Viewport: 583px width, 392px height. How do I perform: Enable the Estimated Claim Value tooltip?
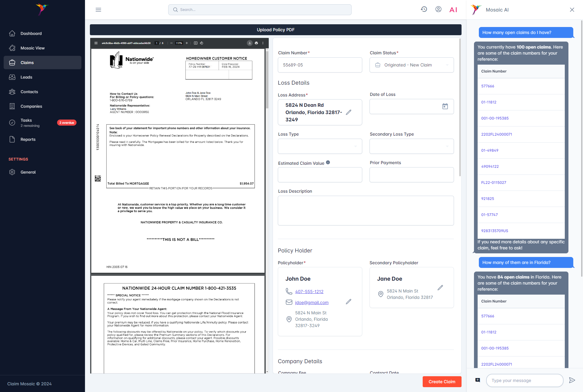pyautogui.click(x=329, y=162)
